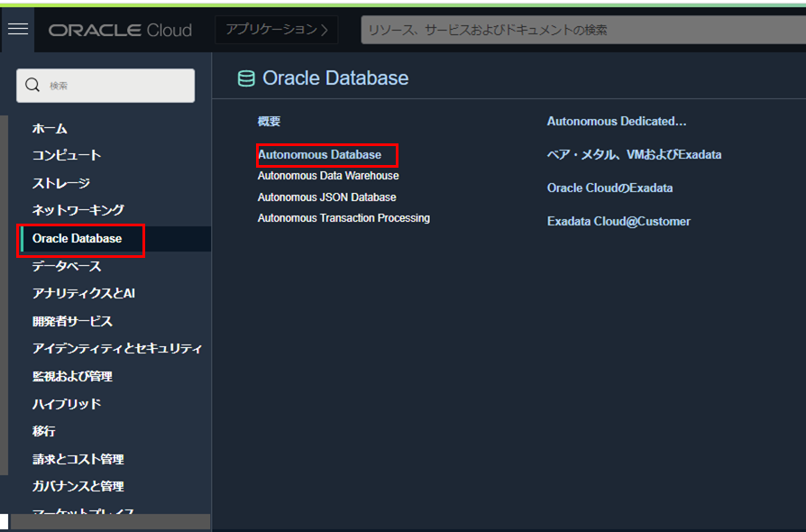806x532 pixels.
Task: Open the hamburger navigation menu
Action: (x=18, y=29)
